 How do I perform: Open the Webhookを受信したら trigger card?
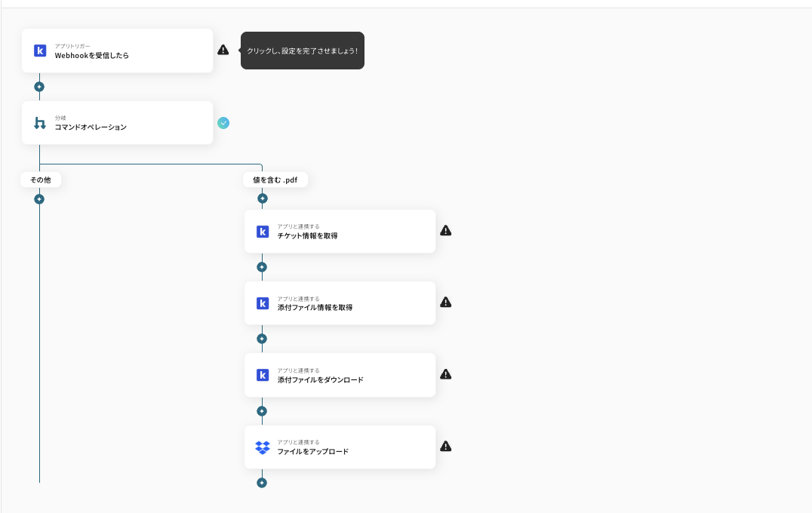pyautogui.click(x=117, y=51)
